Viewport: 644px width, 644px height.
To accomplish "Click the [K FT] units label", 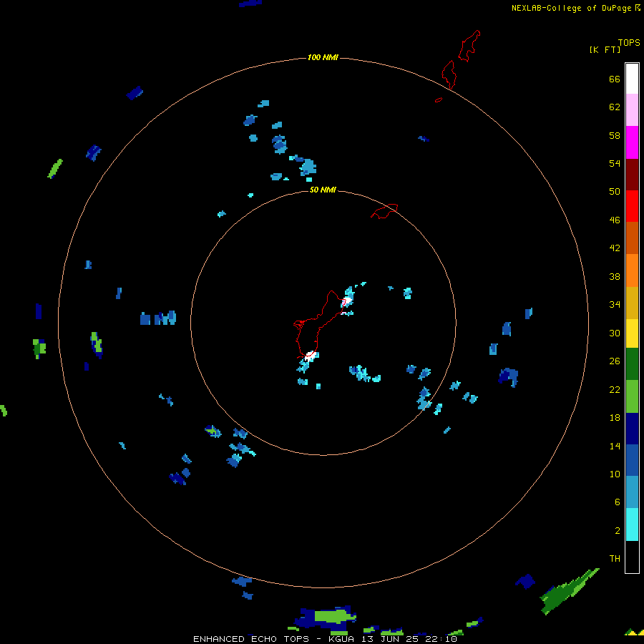I will point(605,49).
